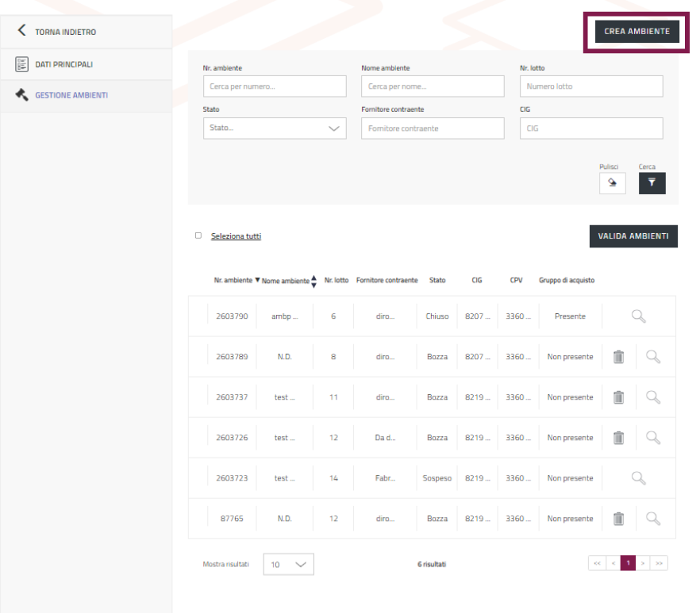Open magnifier for ambiente 2603726
This screenshot has width=700, height=613.
tap(653, 438)
